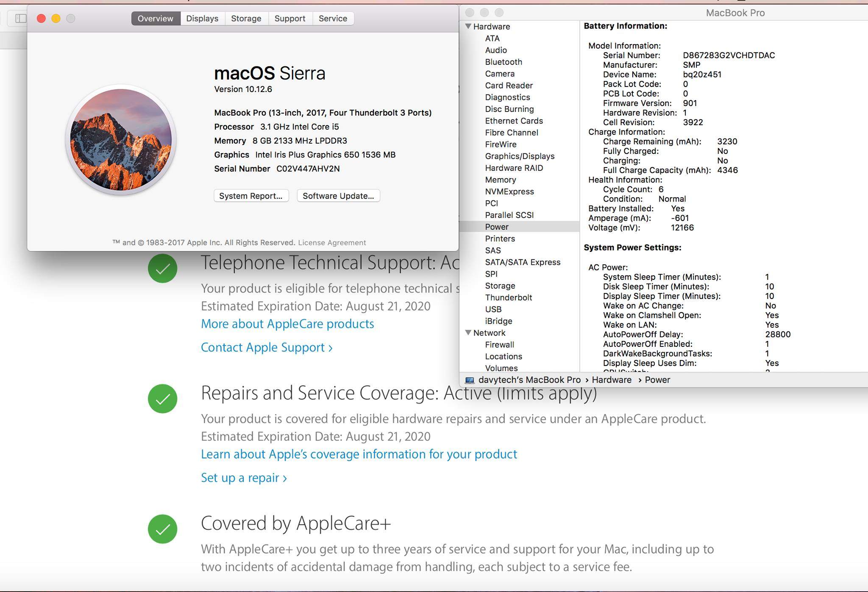
Task: Click the laptop icon in System Report path bar
Action: [470, 380]
